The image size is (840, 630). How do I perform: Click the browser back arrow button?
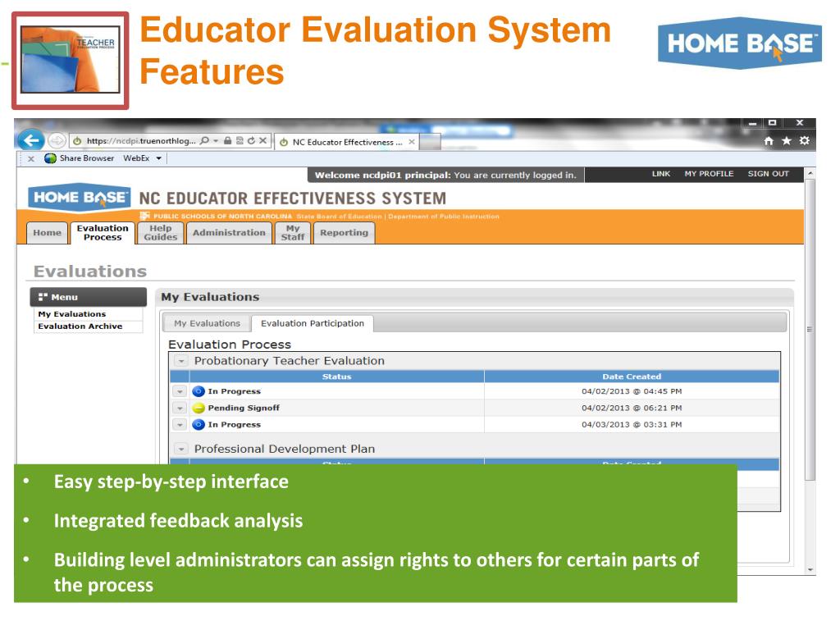tap(31, 140)
